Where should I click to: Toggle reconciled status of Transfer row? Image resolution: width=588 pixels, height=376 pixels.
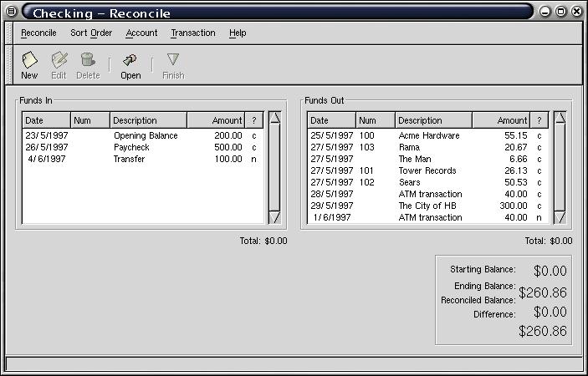tap(254, 159)
